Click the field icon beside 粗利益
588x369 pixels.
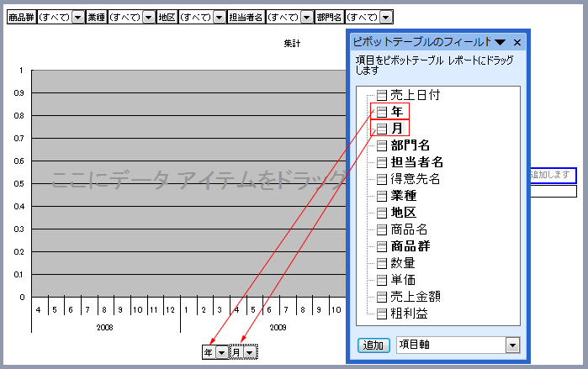pos(382,314)
